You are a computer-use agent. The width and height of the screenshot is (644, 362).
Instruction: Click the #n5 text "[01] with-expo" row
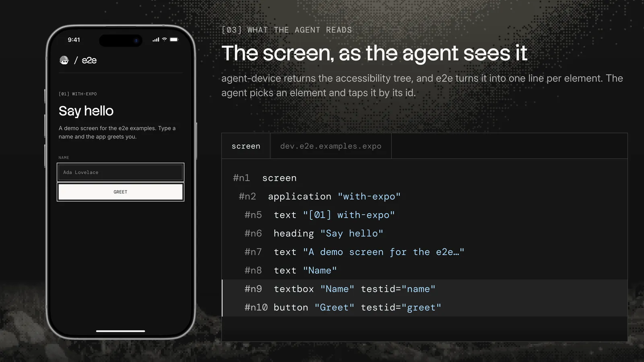425,215
